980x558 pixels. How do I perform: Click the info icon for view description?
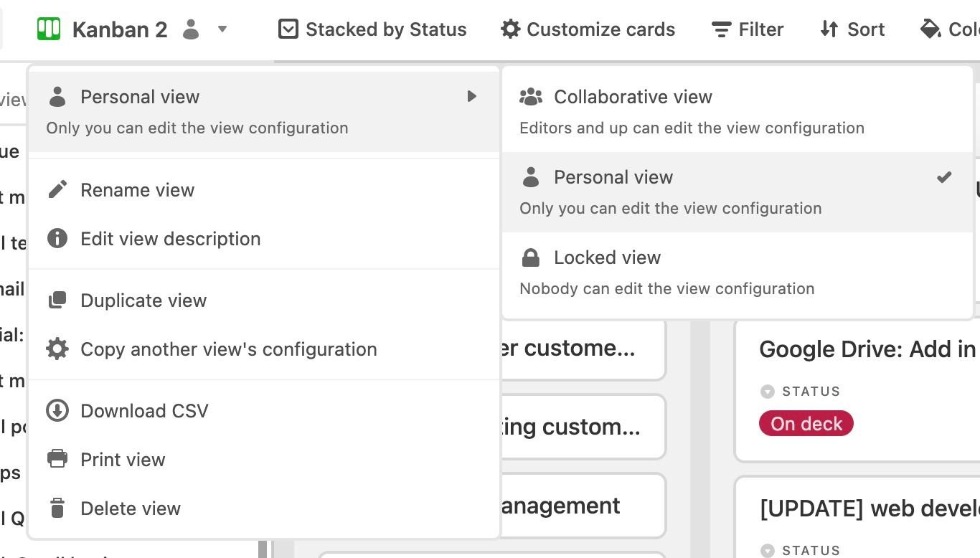tap(57, 239)
